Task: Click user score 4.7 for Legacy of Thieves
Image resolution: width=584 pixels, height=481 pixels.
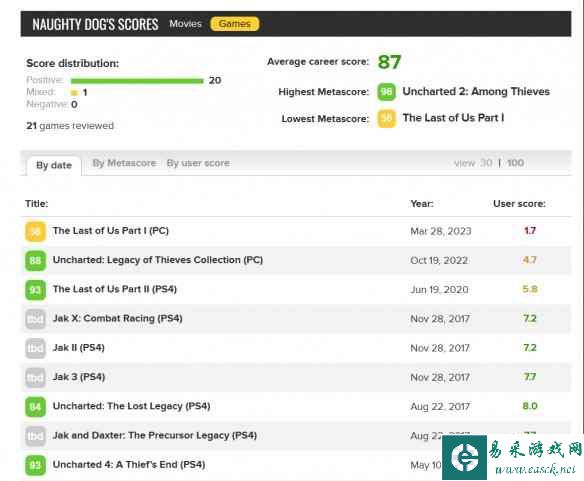Action: tap(530, 260)
